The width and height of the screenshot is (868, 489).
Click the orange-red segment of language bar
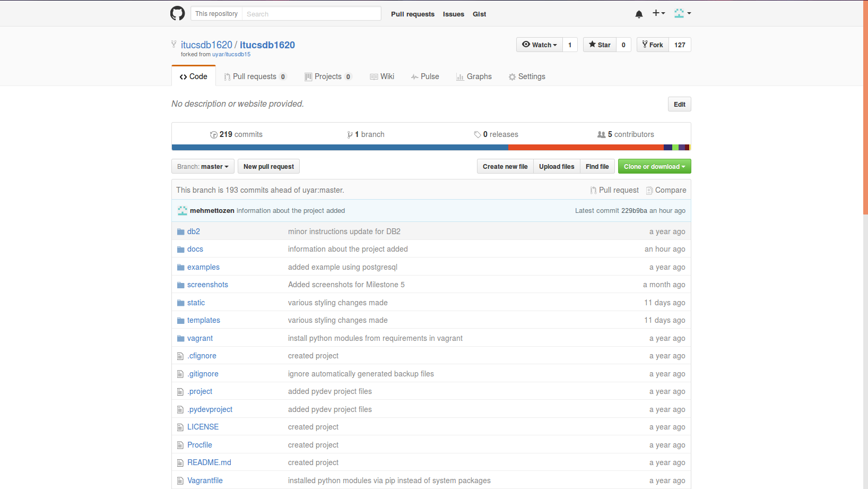(586, 147)
